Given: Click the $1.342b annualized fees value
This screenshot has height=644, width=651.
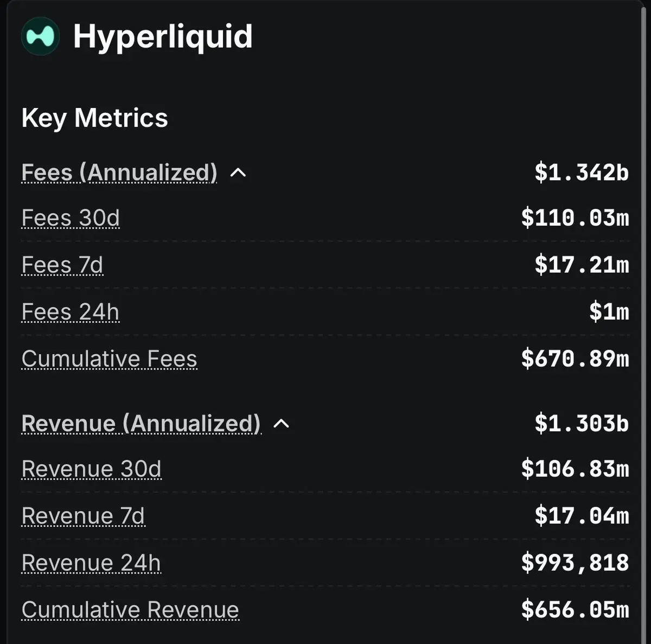Looking at the screenshot, I should (582, 173).
